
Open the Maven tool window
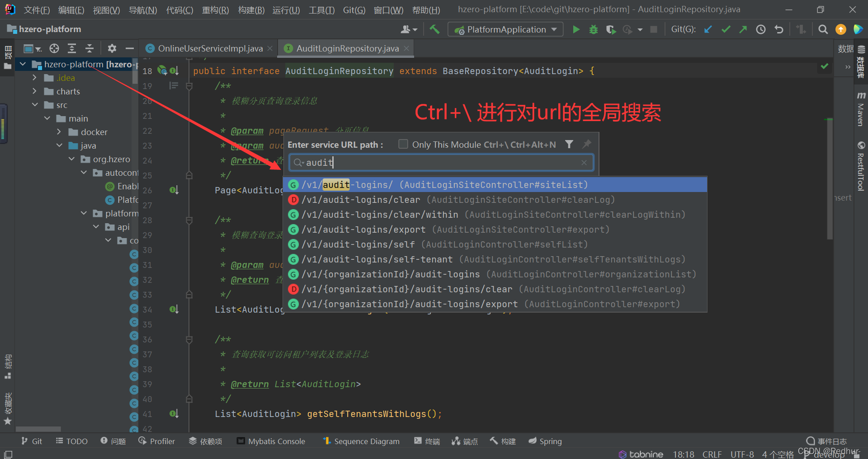tap(861, 109)
